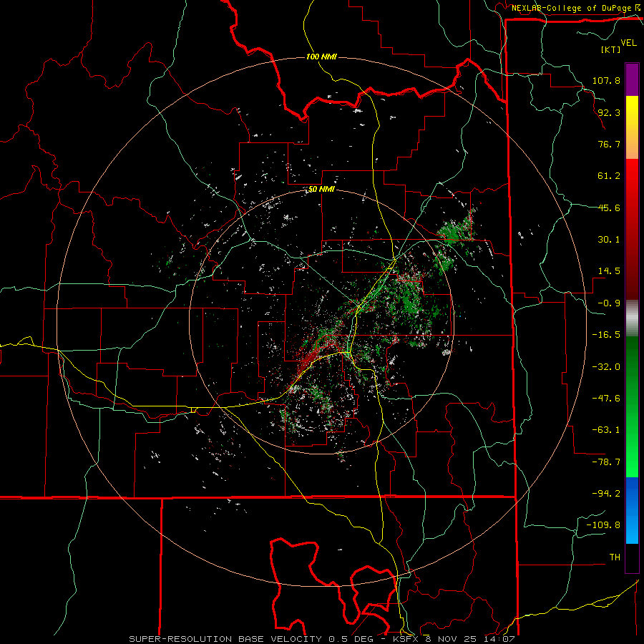
Task: Click the -47.6 velocity scale value
Action: (606, 399)
